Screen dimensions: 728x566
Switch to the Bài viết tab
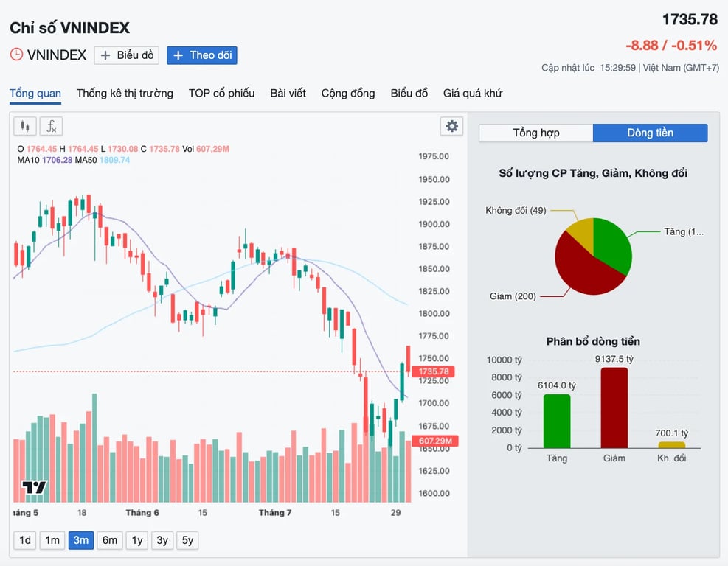point(288,94)
